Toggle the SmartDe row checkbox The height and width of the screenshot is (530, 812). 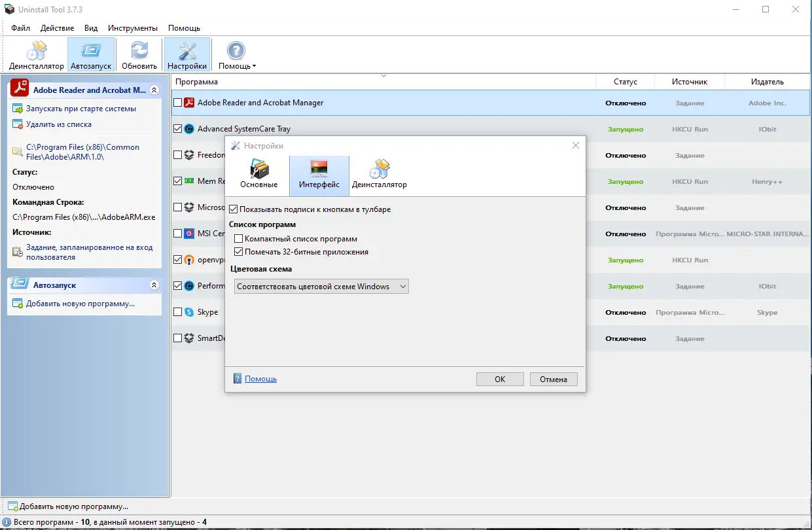point(177,338)
